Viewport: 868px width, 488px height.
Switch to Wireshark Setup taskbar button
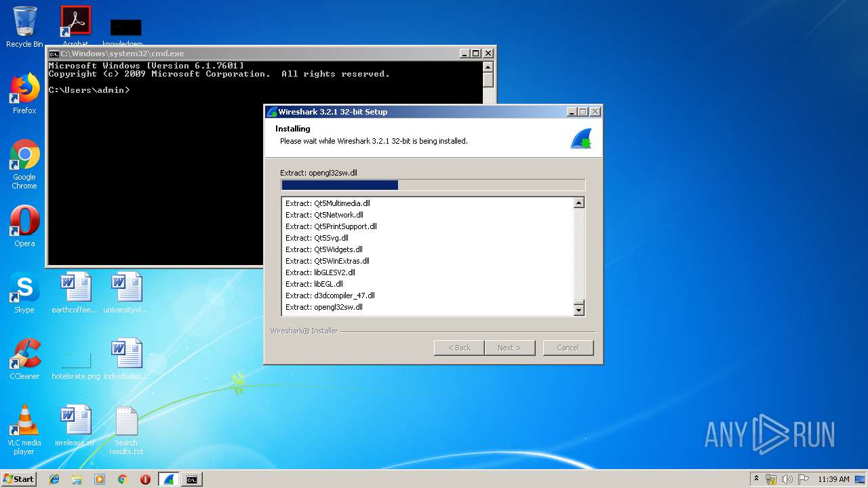pyautogui.click(x=169, y=479)
